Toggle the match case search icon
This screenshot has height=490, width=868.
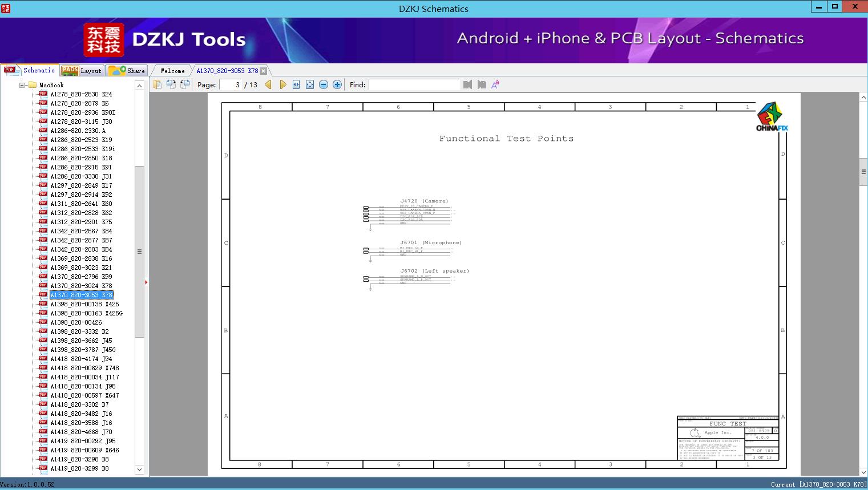[495, 84]
